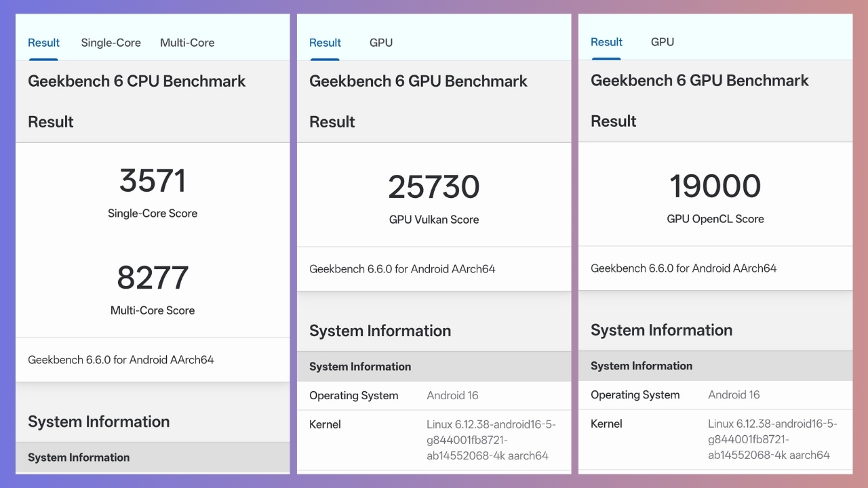The height and width of the screenshot is (488, 868).
Task: Click the GPU Vulkan Score label
Action: pos(434,220)
